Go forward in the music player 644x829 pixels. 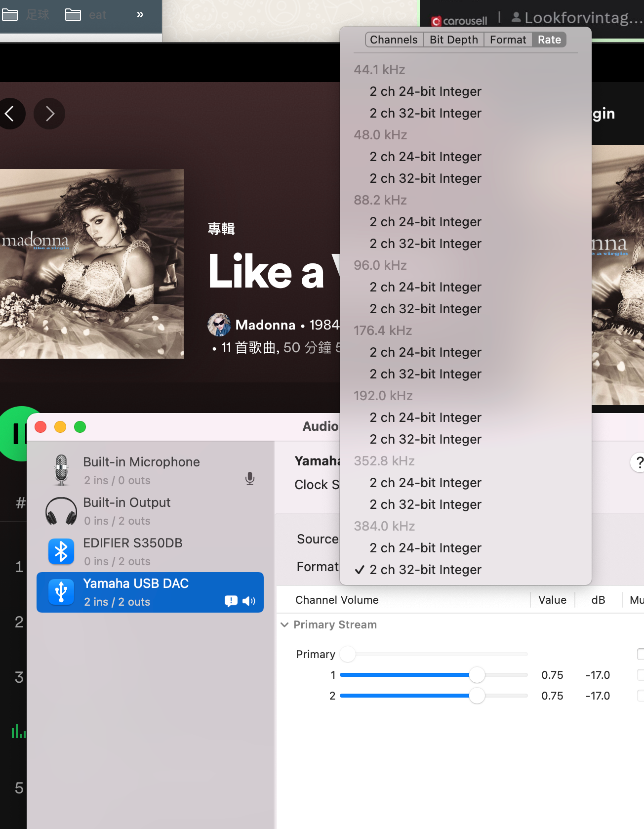pyautogui.click(x=49, y=114)
